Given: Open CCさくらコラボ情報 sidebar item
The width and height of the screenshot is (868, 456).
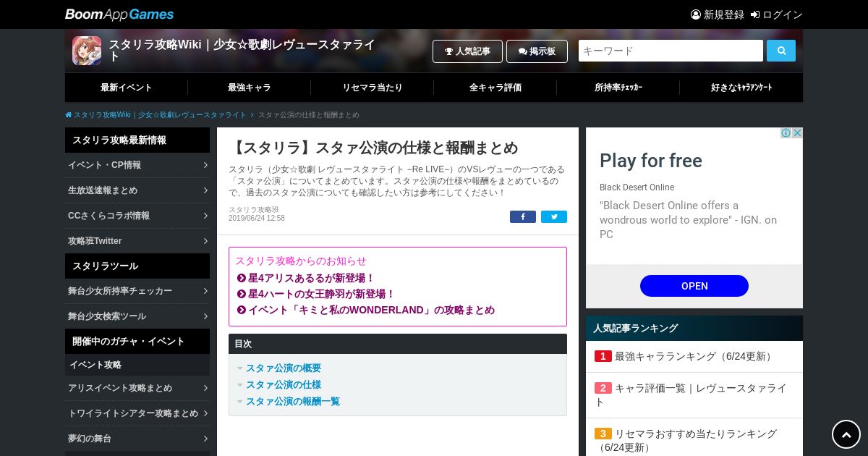Looking at the screenshot, I should point(137,216).
